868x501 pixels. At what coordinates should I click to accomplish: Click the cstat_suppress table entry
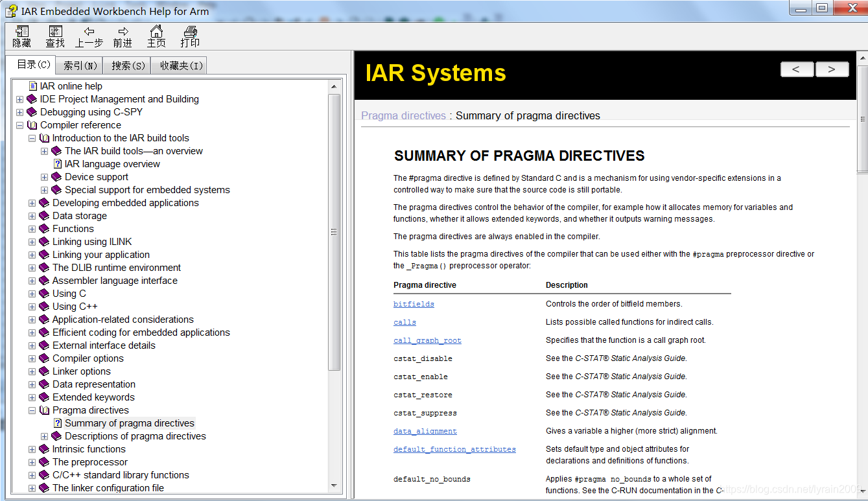(x=425, y=413)
